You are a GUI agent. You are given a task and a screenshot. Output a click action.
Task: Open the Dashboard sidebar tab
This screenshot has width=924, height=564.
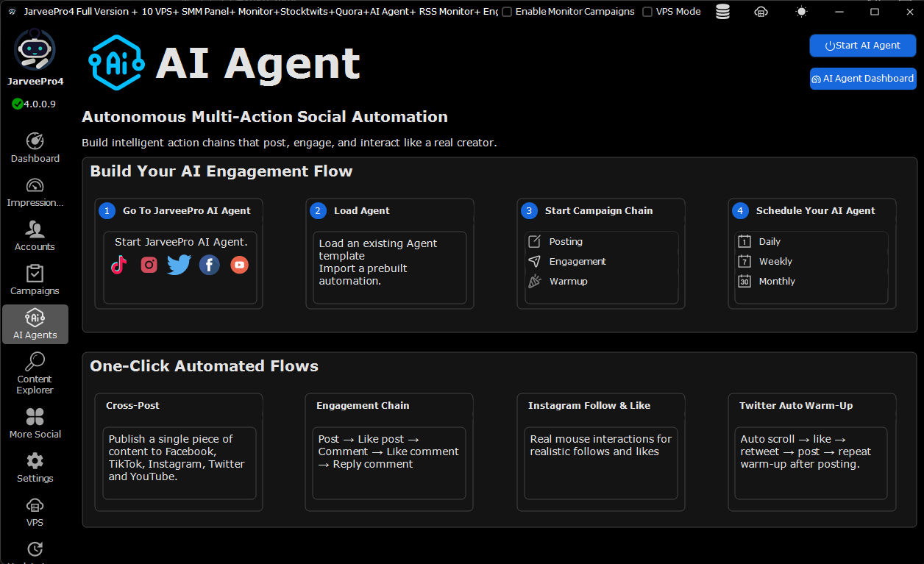click(x=35, y=148)
